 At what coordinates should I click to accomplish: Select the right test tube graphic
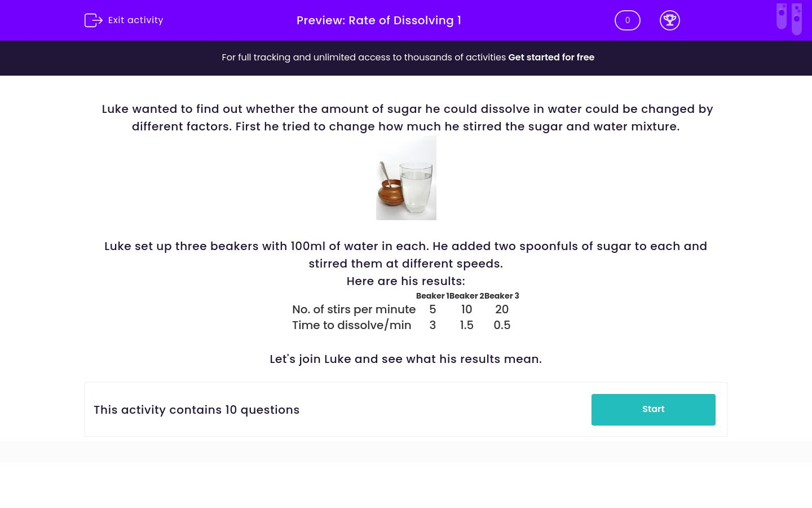click(x=797, y=19)
